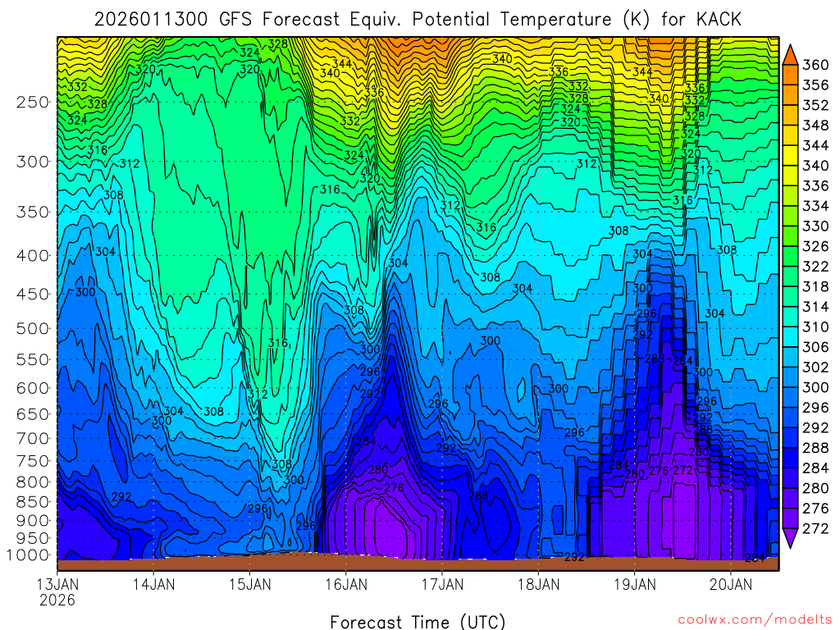Click the brown ground surface strip below the plot
The image size is (840, 630).
pos(418,564)
